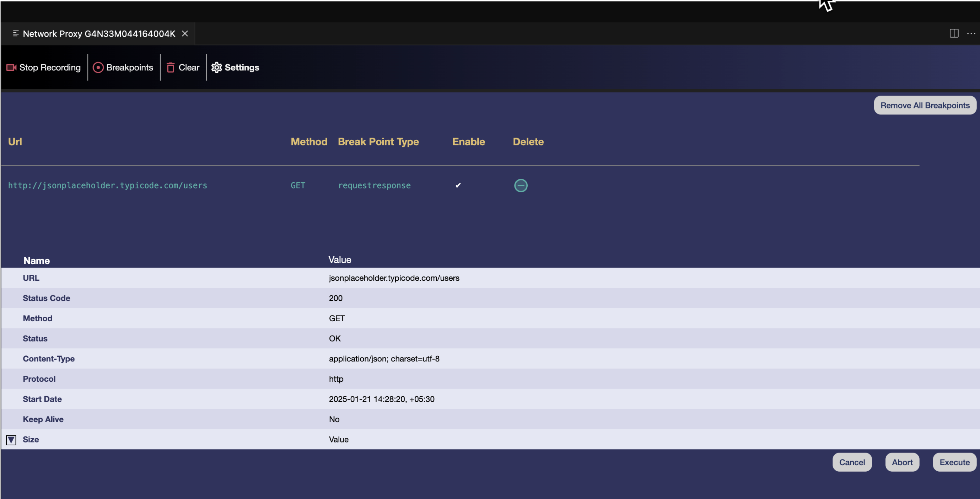Screen dimensions: 980x499
Task: Open the ellipsis overflow menu
Action: (x=971, y=33)
